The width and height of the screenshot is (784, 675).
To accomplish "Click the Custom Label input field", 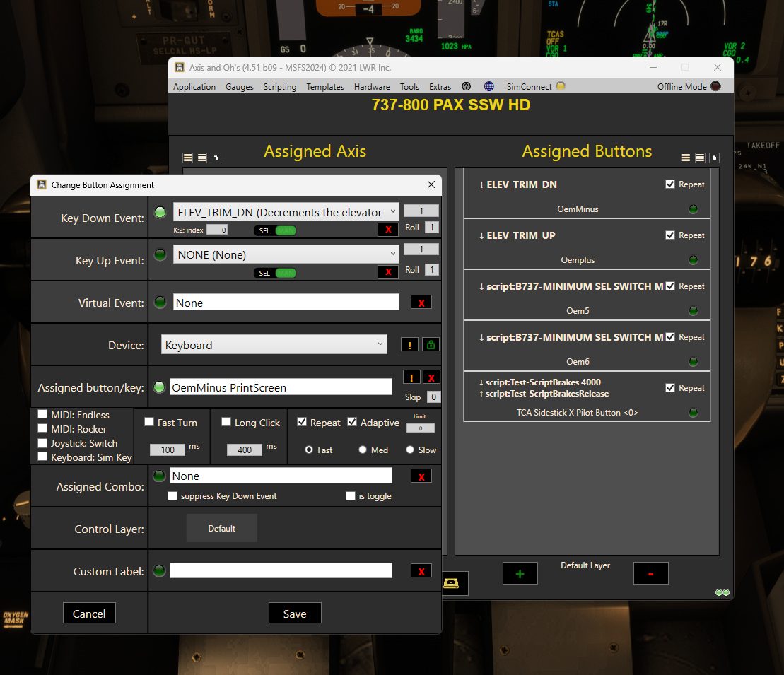I will tap(281, 570).
